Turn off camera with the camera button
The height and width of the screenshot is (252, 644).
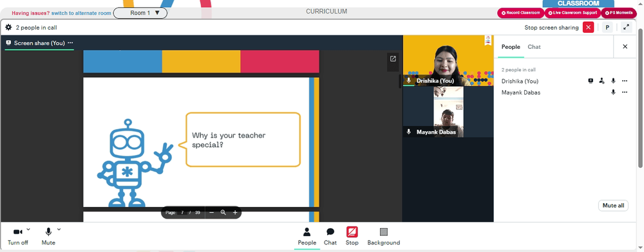tap(18, 236)
